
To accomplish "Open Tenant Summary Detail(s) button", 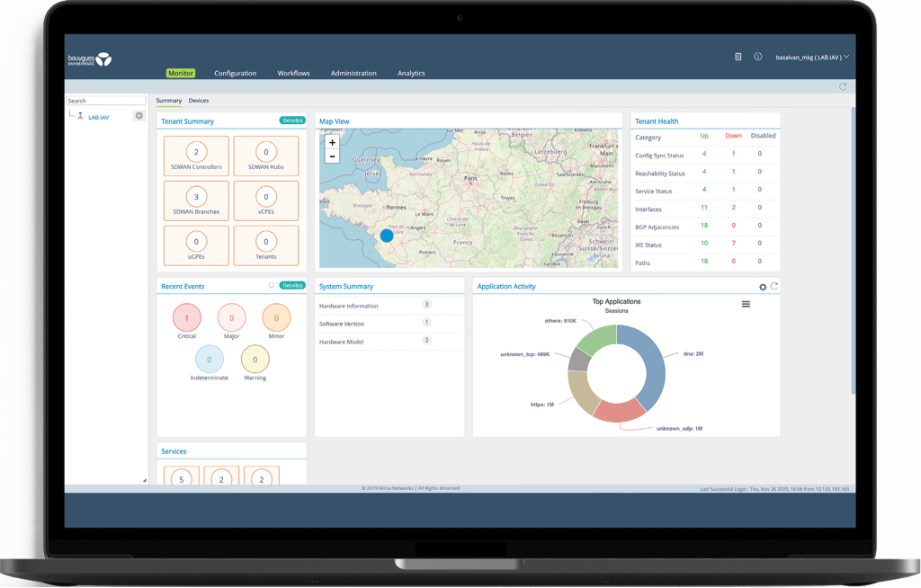I will tap(292, 120).
